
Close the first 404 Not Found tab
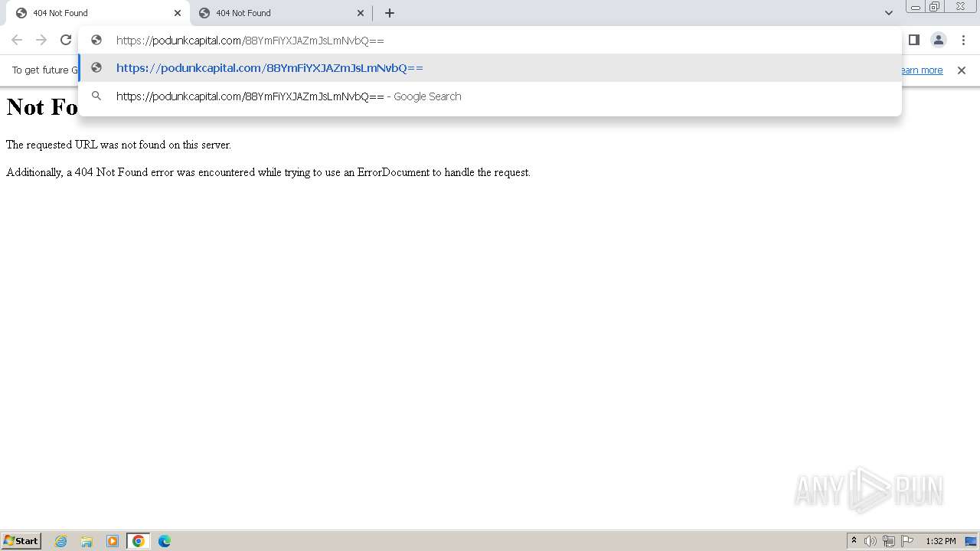pyautogui.click(x=178, y=13)
